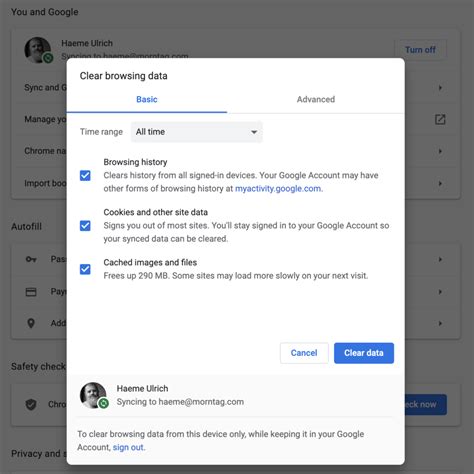Click the Payment methods card icon
The height and width of the screenshot is (474, 474).
pos(31,292)
